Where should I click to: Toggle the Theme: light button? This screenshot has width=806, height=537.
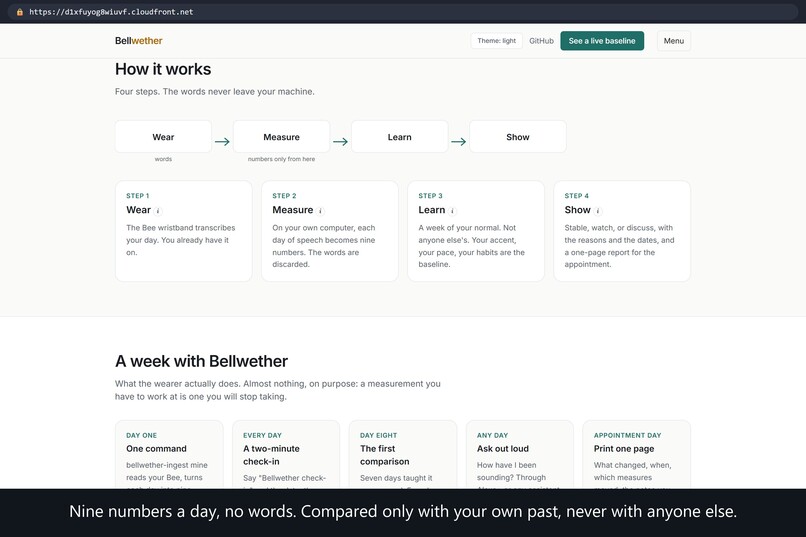coord(497,41)
